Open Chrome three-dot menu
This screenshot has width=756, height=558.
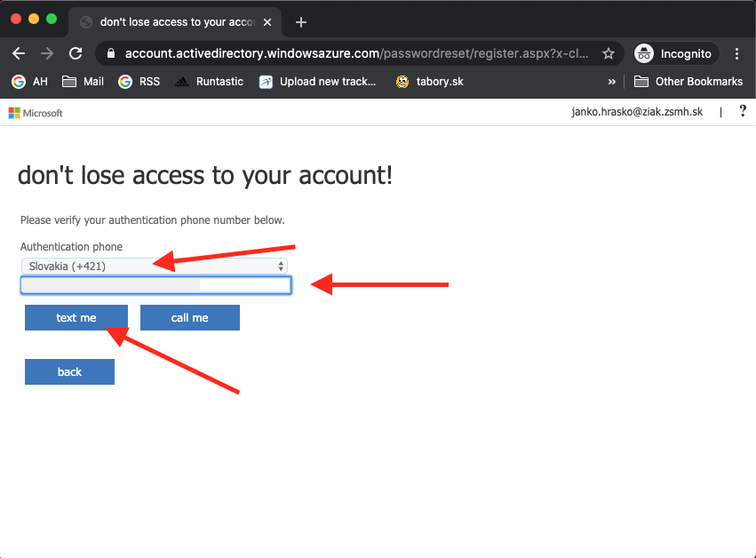click(737, 53)
